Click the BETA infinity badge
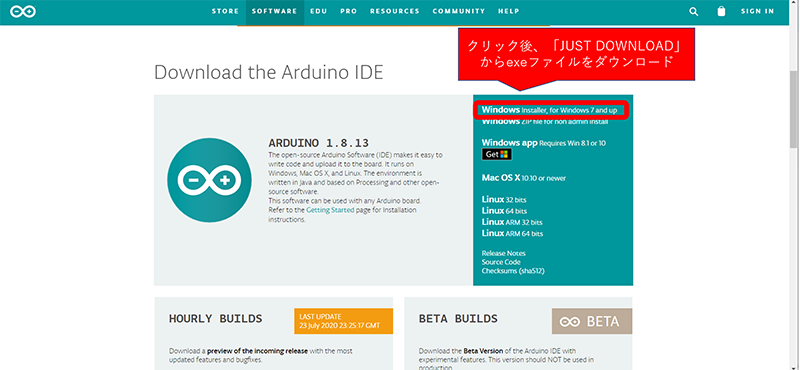This screenshot has width=800, height=370. [x=592, y=321]
